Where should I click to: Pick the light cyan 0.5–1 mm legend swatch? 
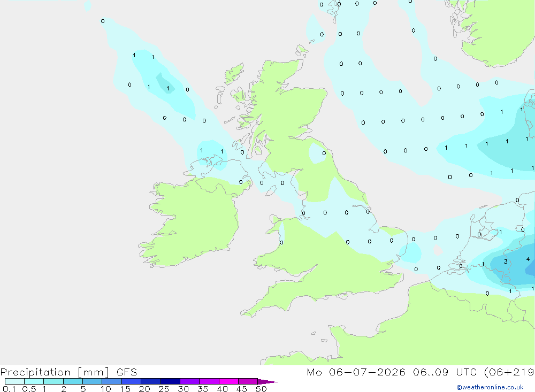point(34,381)
